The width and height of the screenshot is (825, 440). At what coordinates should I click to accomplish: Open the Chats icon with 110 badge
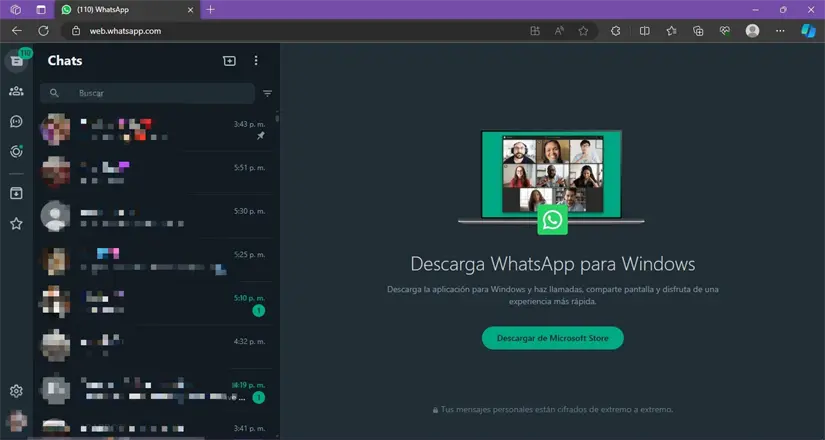[16, 61]
